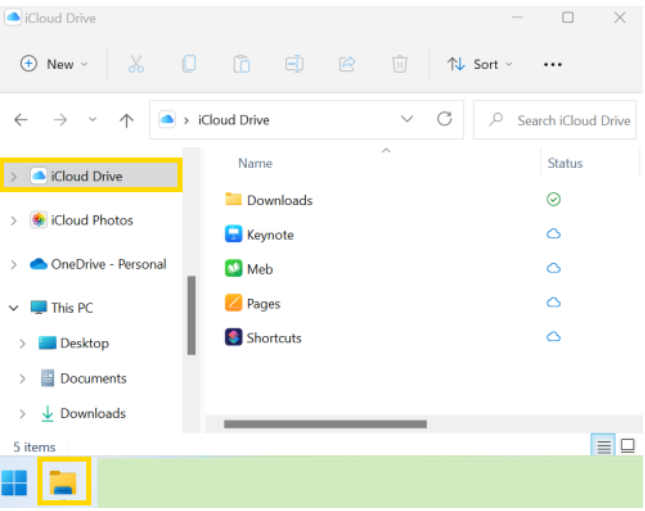This screenshot has width=645, height=511.
Task: Click the search magnifier icon
Action: pos(497,120)
